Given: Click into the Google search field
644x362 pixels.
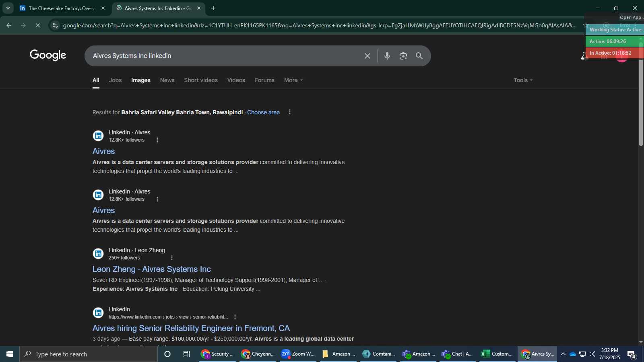Looking at the screenshot, I should click(x=225, y=56).
